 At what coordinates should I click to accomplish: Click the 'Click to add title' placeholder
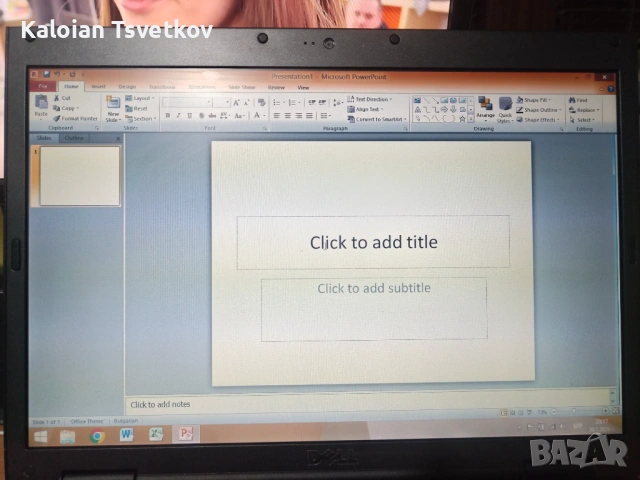pos(373,242)
